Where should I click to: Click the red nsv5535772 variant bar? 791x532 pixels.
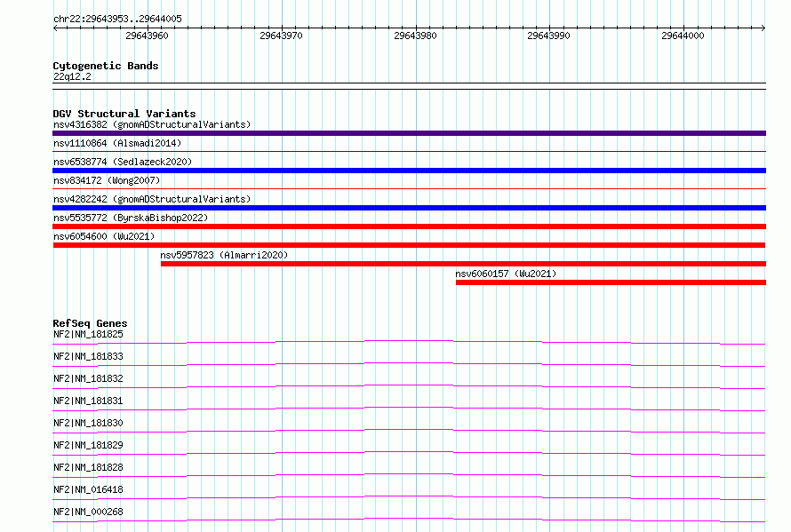point(409,226)
